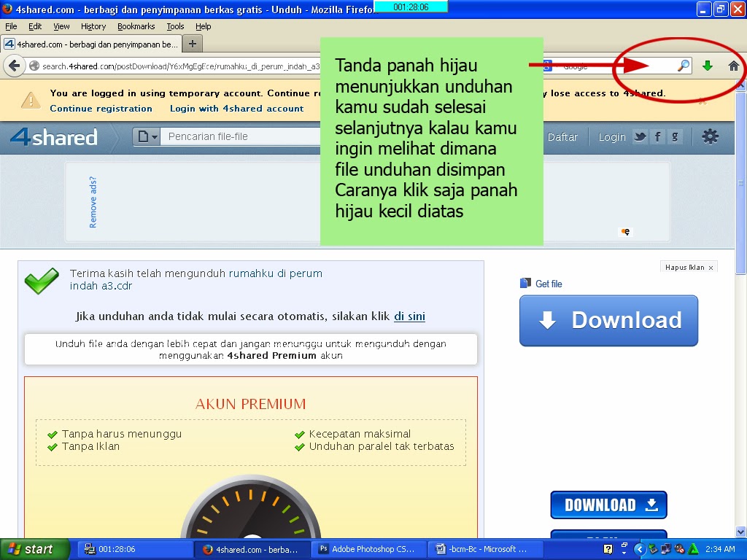Click Login with 4shared account link
The width and height of the screenshot is (747, 560).
(x=237, y=109)
